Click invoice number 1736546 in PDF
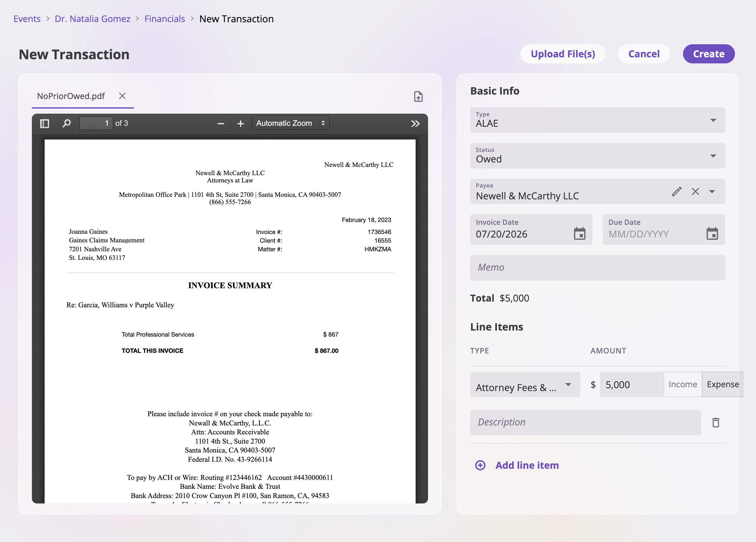 pyautogui.click(x=379, y=232)
